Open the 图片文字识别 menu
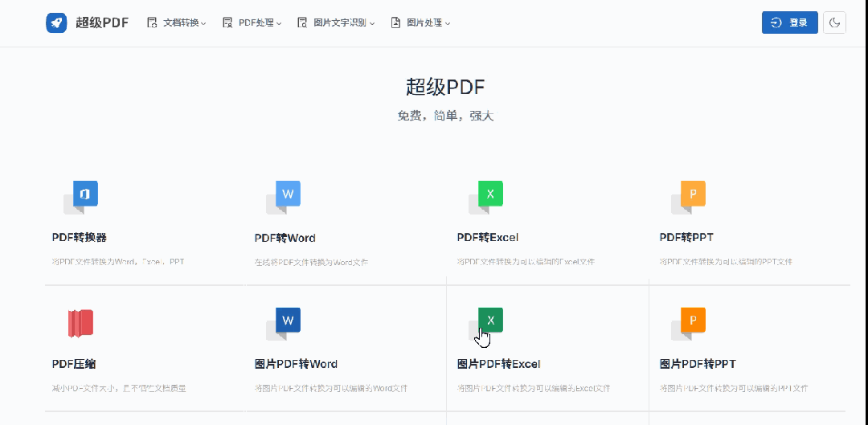This screenshot has width=868, height=425. [x=336, y=22]
